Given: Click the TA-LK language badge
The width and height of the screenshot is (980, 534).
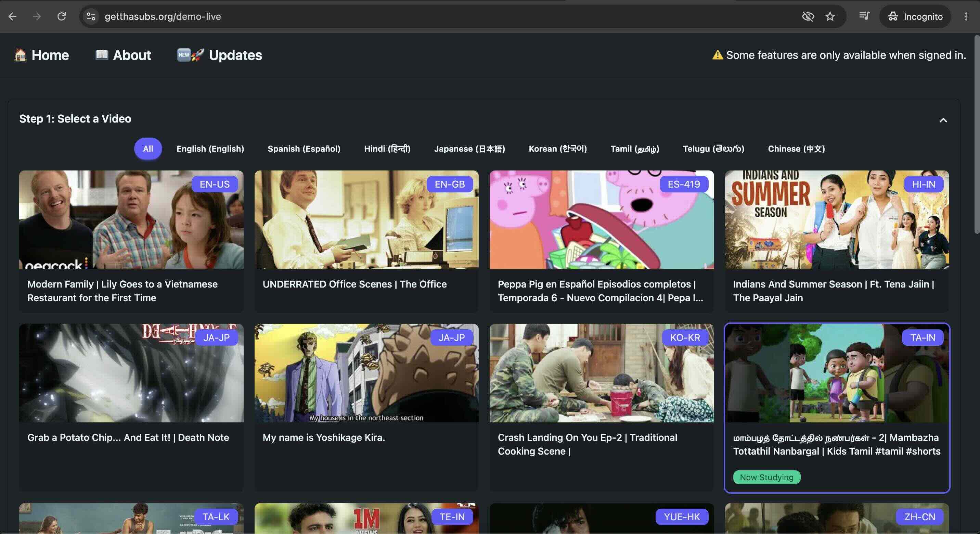Looking at the screenshot, I should click(216, 517).
